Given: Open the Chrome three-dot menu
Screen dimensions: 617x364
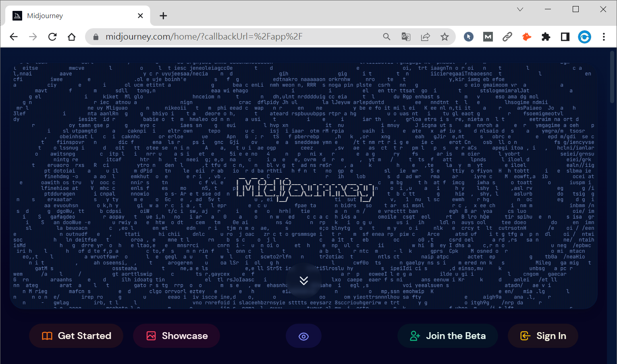Looking at the screenshot, I should 604,37.
